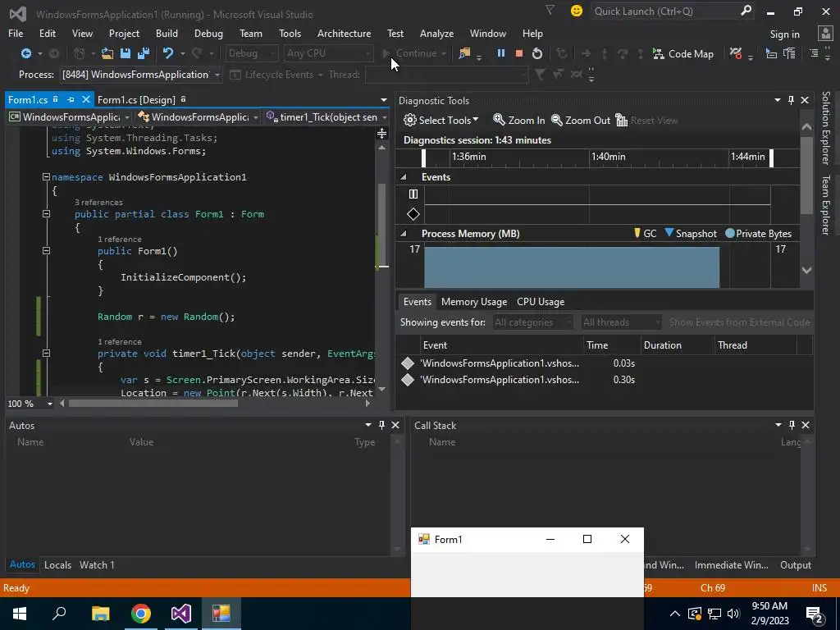Viewport: 840px width, 630px height.
Task: Collapse the Events graph section
Action: click(404, 177)
